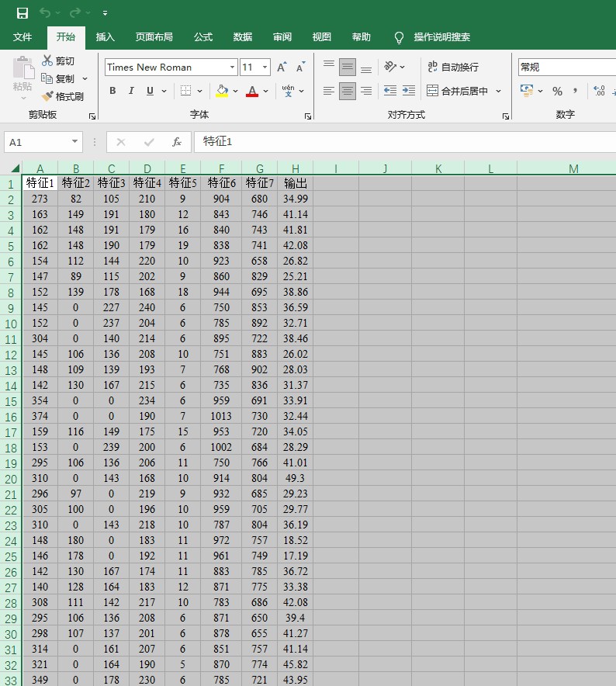616x686 pixels.
Task: Click the formula bar showing 特征1
Action: pyautogui.click(x=405, y=142)
